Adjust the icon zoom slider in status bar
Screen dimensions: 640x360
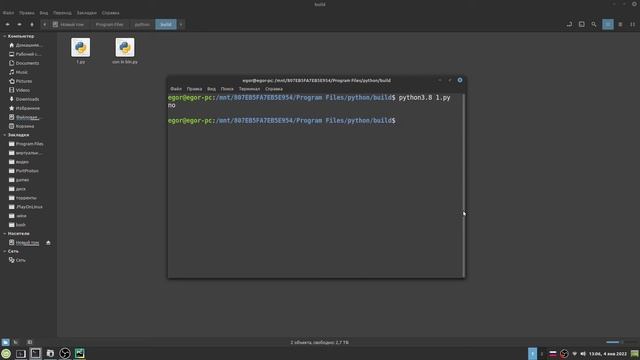coord(621,342)
